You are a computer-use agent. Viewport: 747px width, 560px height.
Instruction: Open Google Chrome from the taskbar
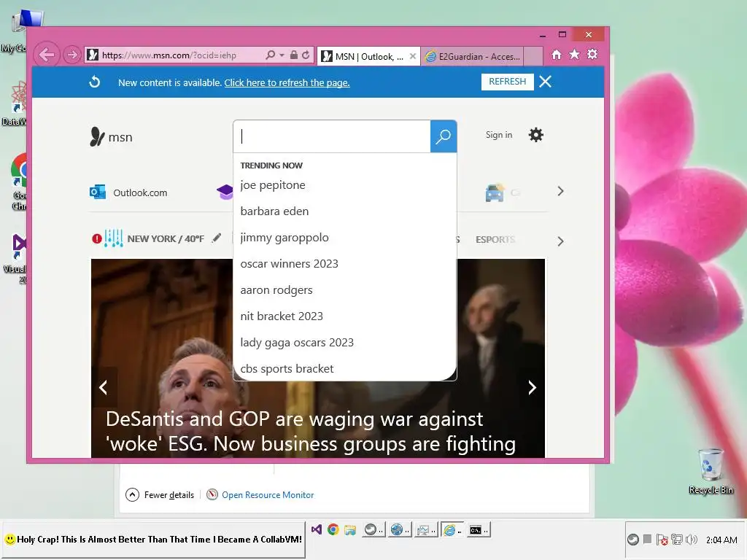[333, 529]
